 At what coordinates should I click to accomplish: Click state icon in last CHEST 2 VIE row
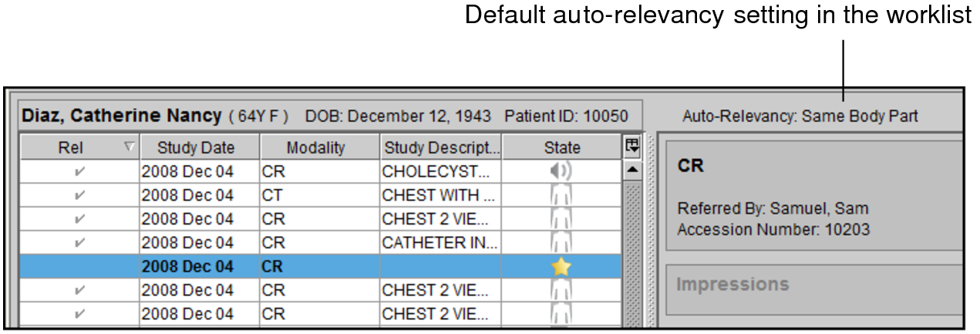pos(561,315)
